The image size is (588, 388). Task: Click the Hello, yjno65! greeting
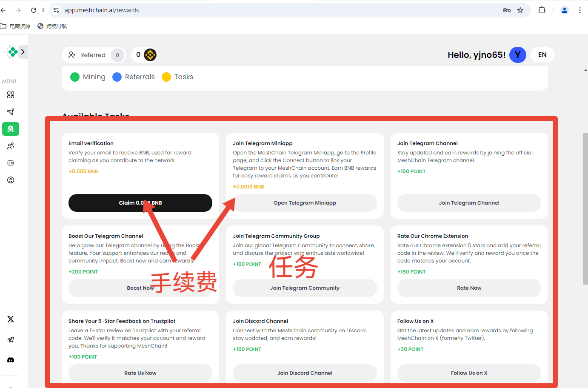[477, 55]
